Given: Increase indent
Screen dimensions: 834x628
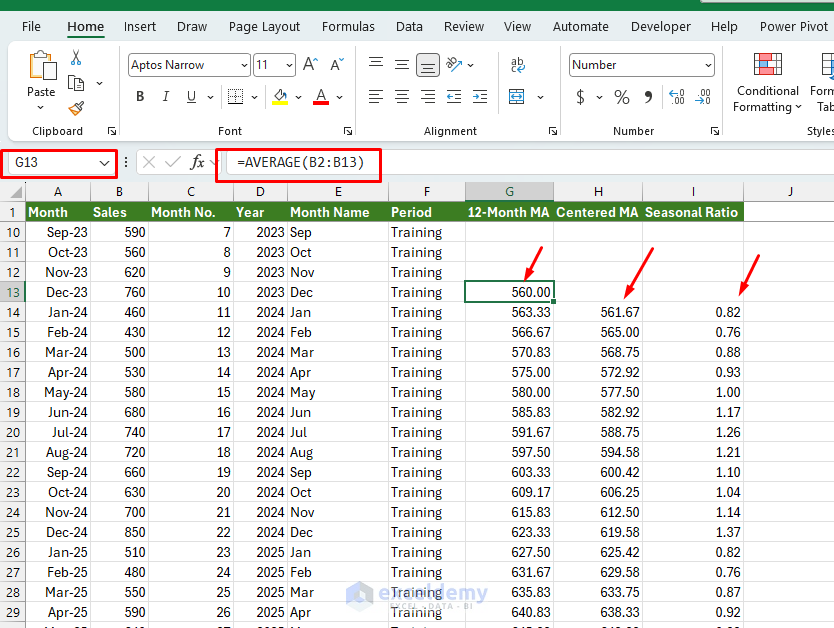Looking at the screenshot, I should coord(480,97).
